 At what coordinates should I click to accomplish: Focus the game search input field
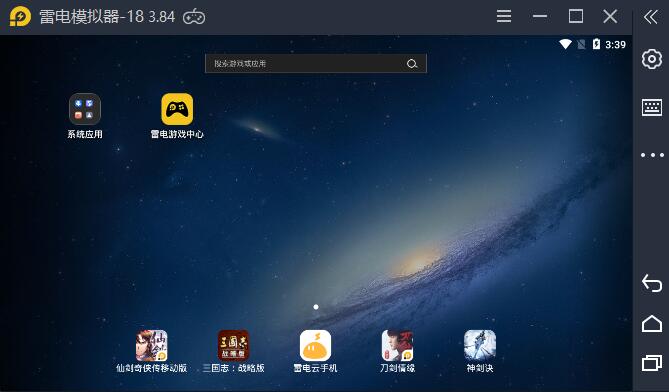pyautogui.click(x=316, y=64)
